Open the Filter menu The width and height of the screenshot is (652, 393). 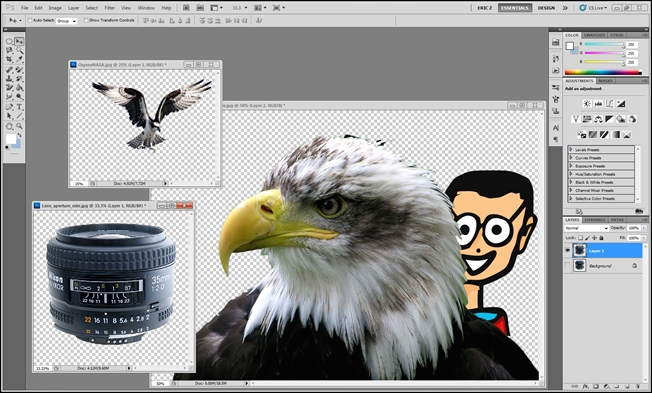(110, 8)
